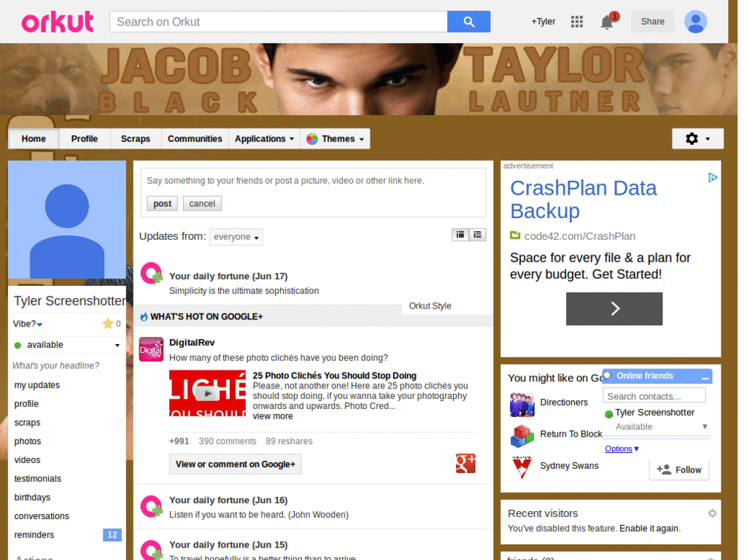
Task: Open the Scraps tab
Action: coord(135,139)
